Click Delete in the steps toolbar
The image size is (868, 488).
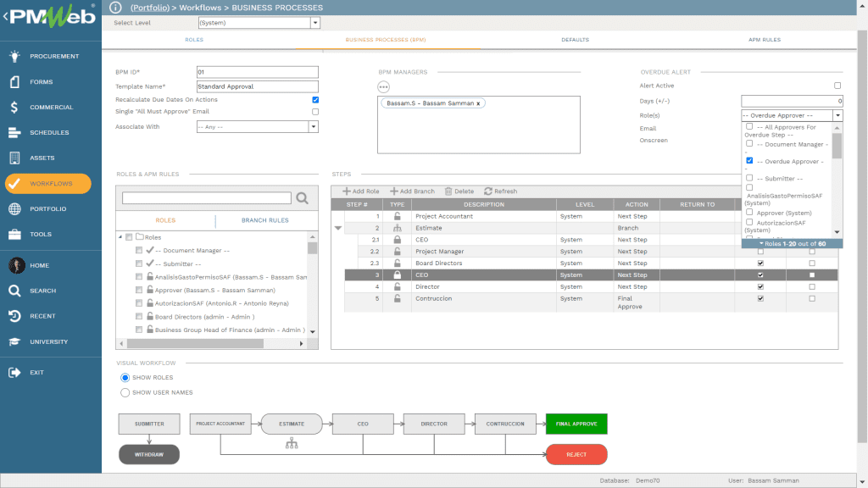point(459,191)
